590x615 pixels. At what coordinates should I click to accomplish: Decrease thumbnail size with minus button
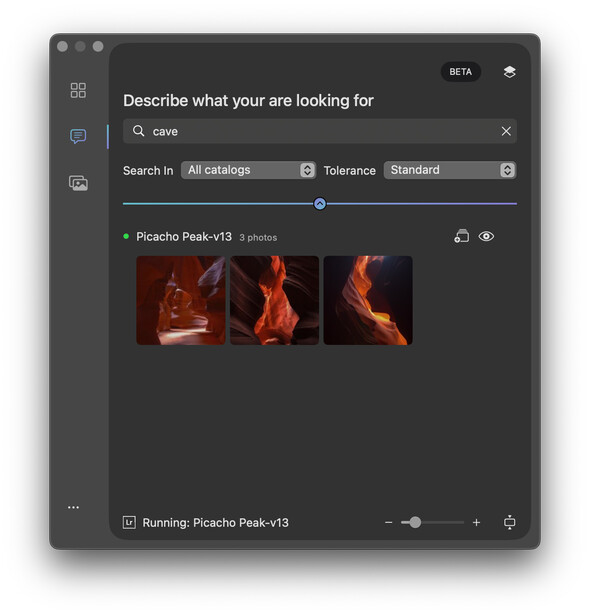pos(388,522)
